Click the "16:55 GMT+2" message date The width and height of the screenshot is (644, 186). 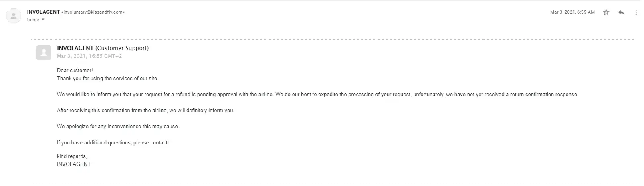[89, 56]
